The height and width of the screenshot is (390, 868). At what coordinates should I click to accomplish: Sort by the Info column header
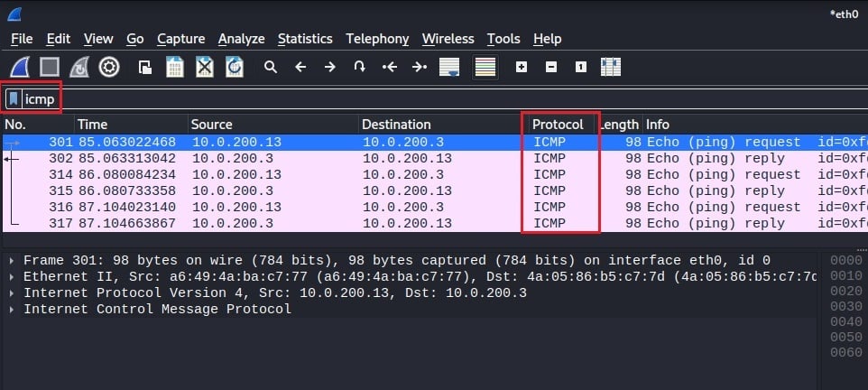pos(755,125)
